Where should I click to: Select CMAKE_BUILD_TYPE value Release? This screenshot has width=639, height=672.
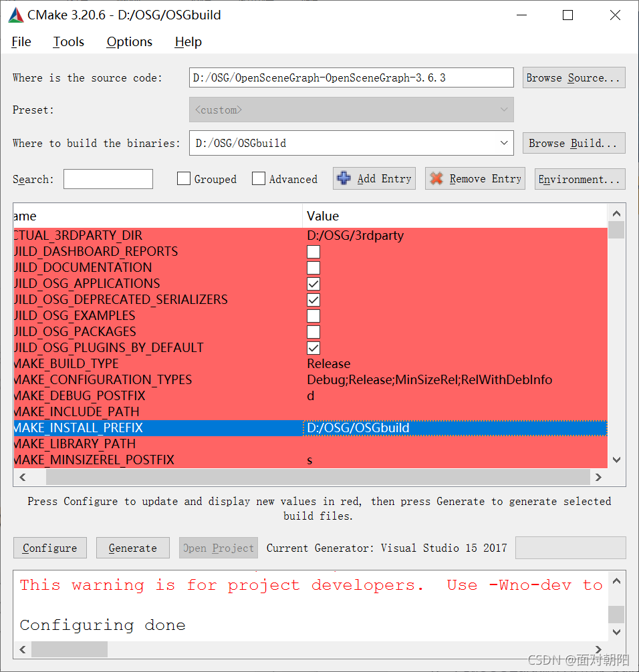coord(328,364)
